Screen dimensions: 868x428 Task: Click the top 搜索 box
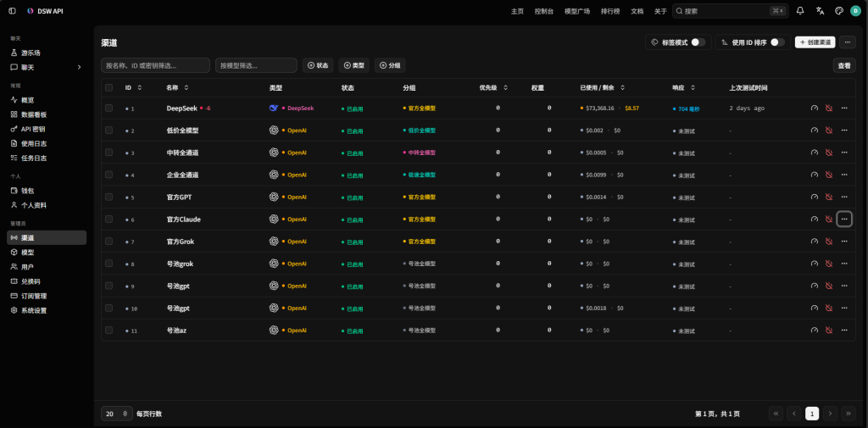tap(730, 11)
